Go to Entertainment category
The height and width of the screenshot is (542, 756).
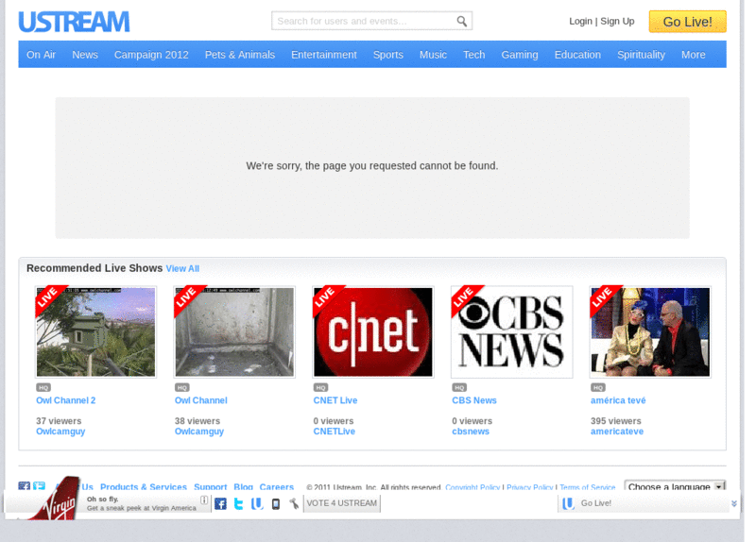point(324,55)
